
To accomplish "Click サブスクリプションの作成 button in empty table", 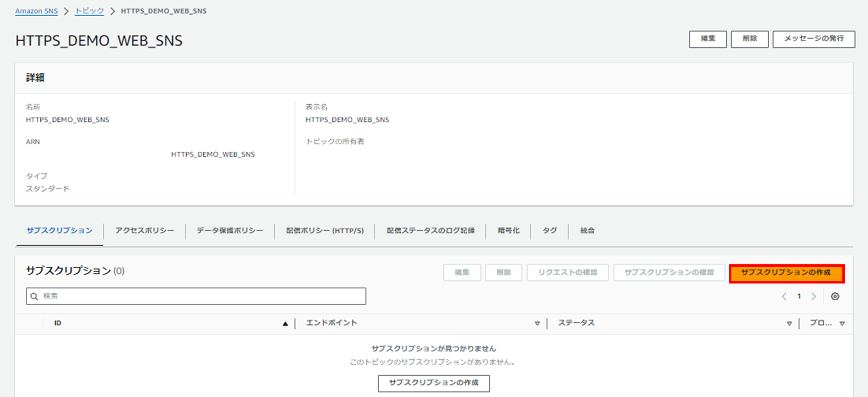I will (x=433, y=383).
